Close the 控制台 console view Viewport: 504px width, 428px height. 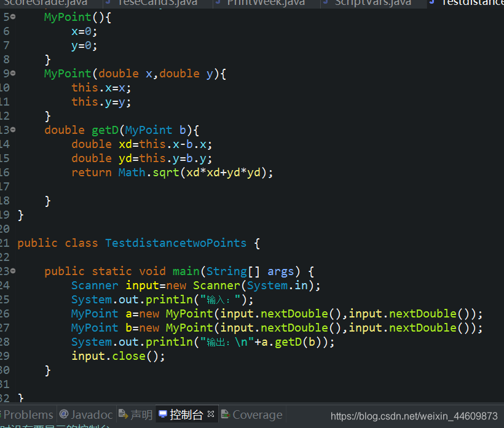[x=211, y=414]
